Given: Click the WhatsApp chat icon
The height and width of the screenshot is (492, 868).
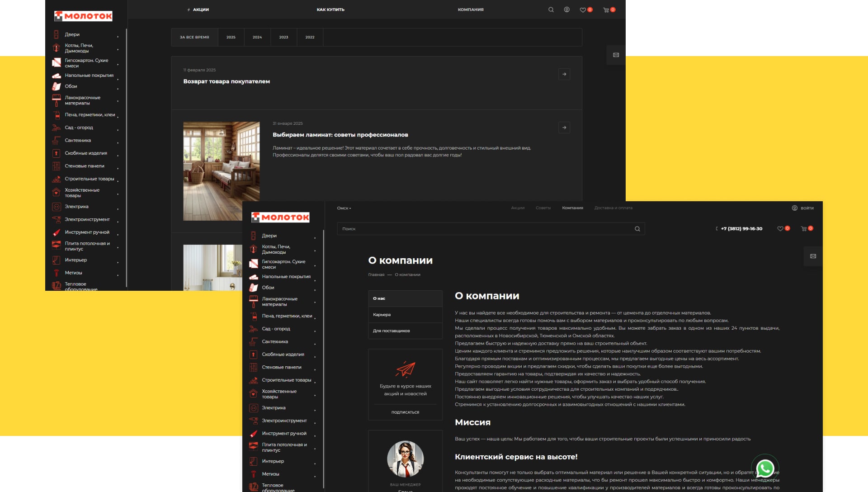Looking at the screenshot, I should (x=765, y=468).
